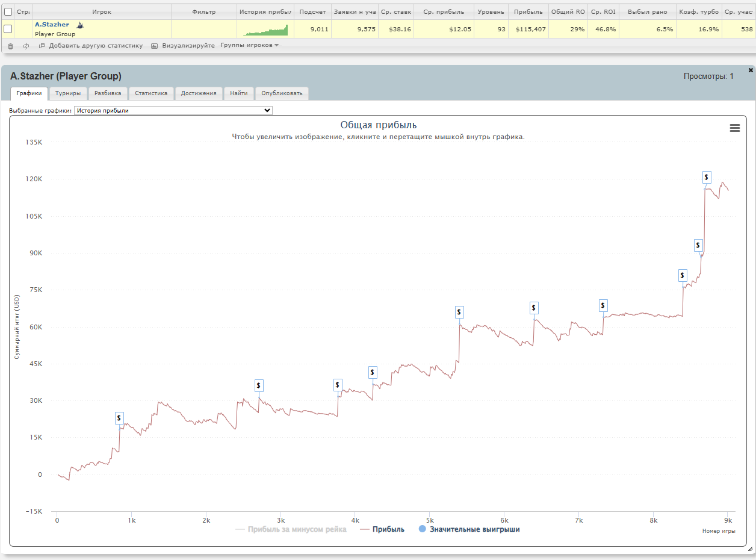
Task: Expand the Группы игроков dropdown
Action: 249,46
